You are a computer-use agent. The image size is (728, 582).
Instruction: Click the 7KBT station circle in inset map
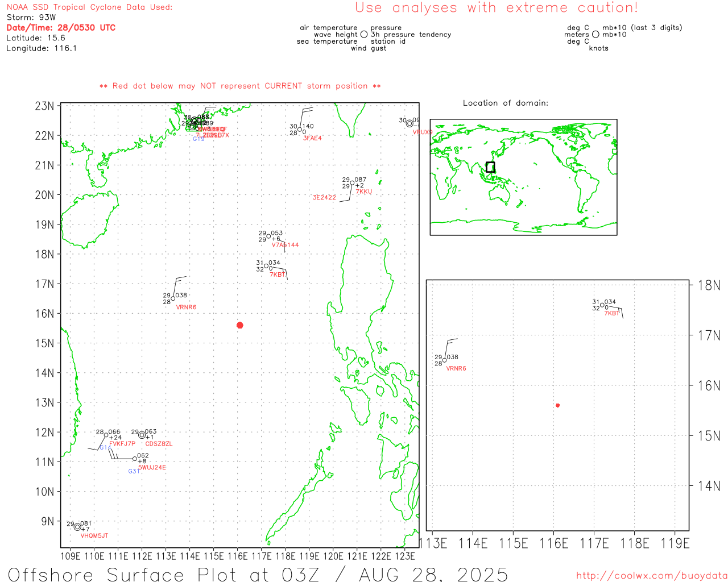602,305
